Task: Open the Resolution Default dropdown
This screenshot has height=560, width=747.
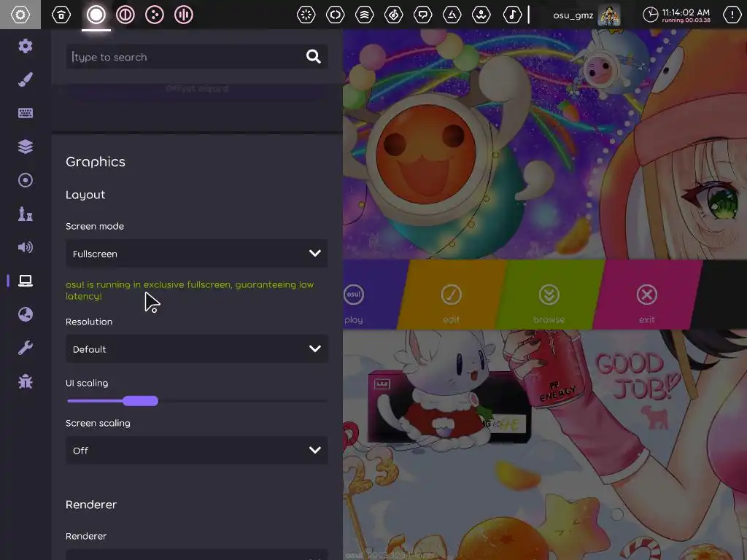Action: pos(196,349)
